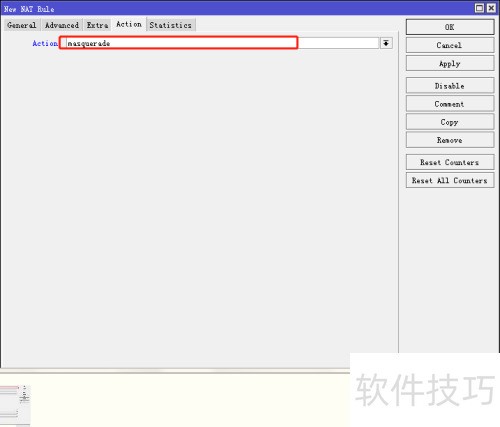500x427 pixels.
Task: Disable the NAT rule
Action: pyautogui.click(x=450, y=86)
